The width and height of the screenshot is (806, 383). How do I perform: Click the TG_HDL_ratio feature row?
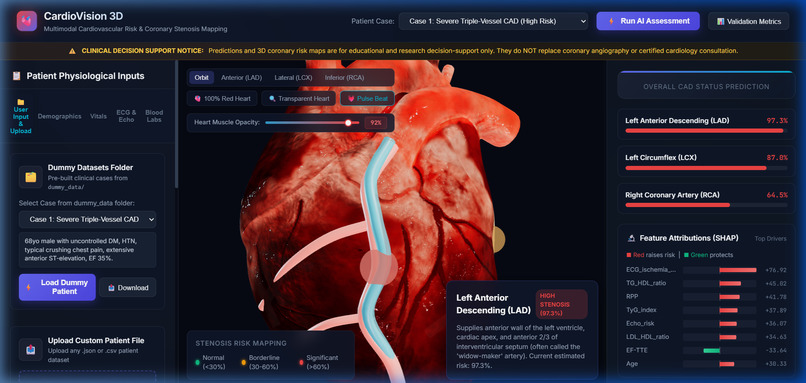[x=706, y=283]
